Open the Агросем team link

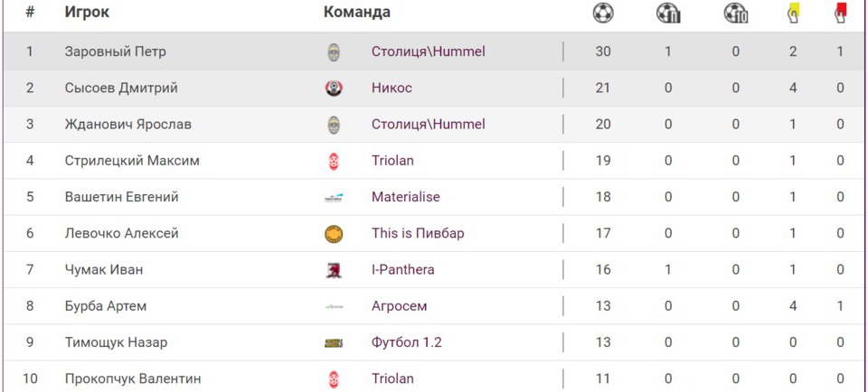(399, 306)
